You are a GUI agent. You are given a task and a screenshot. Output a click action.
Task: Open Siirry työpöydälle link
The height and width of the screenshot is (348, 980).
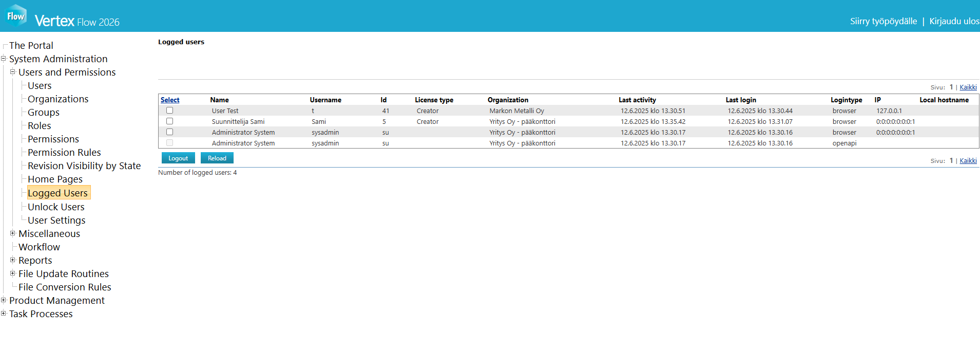(x=883, y=21)
